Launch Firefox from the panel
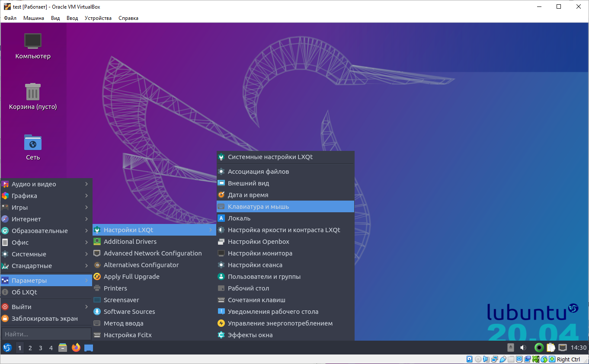The image size is (589, 364). [x=76, y=348]
